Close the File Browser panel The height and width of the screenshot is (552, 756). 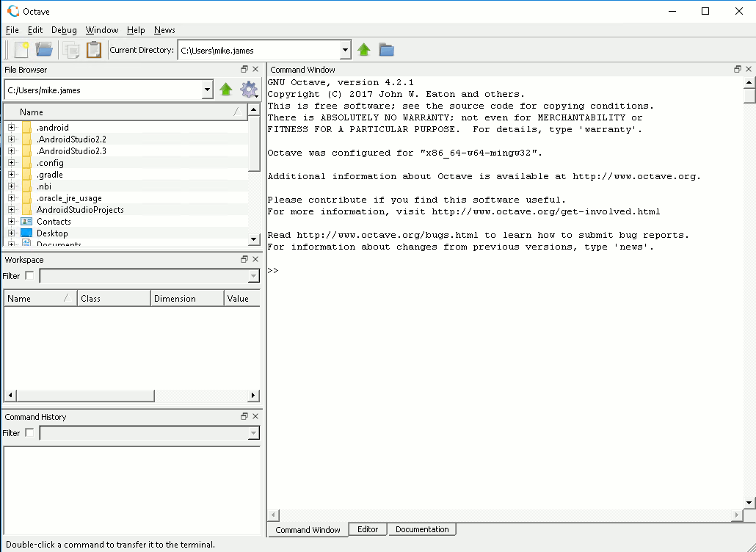[255, 70]
